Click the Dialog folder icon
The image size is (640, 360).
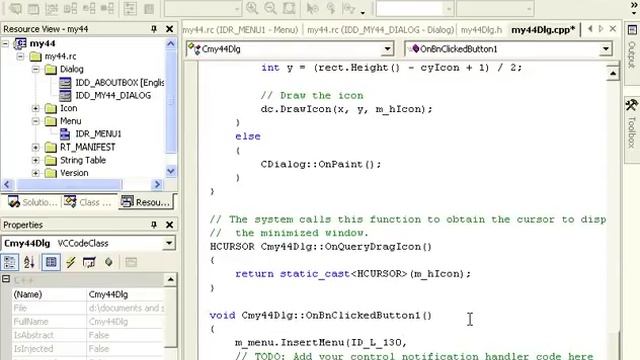tap(51, 69)
